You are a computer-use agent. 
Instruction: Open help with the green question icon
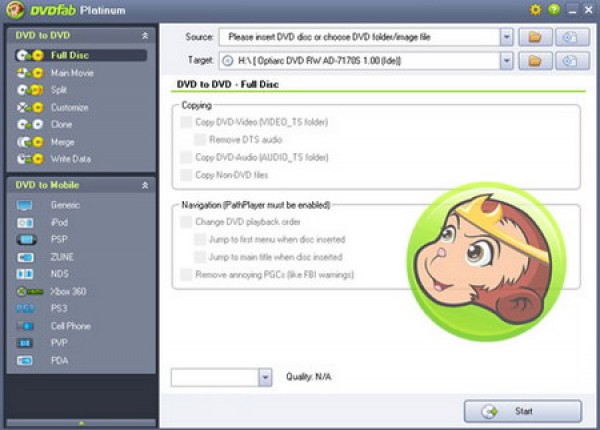pyautogui.click(x=554, y=10)
